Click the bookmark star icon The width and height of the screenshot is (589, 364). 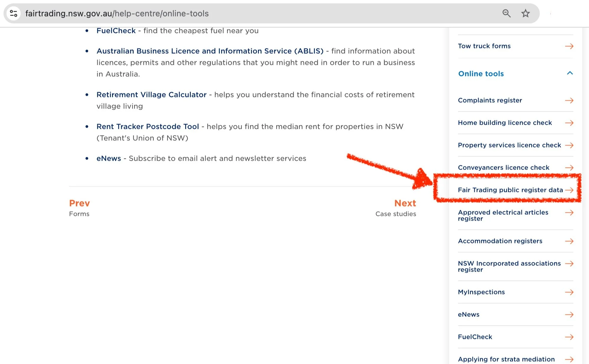coord(525,13)
